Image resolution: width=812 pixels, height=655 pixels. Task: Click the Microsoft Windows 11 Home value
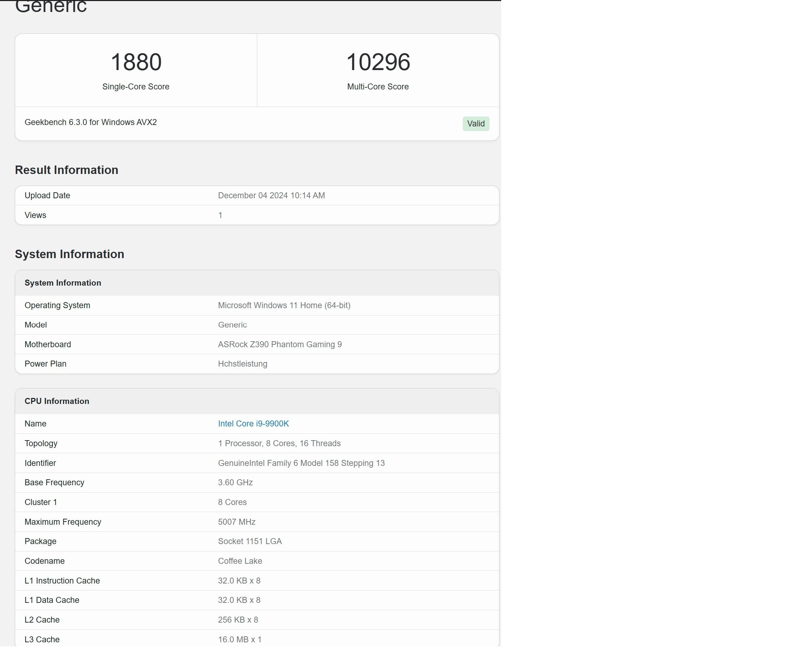pyautogui.click(x=284, y=305)
